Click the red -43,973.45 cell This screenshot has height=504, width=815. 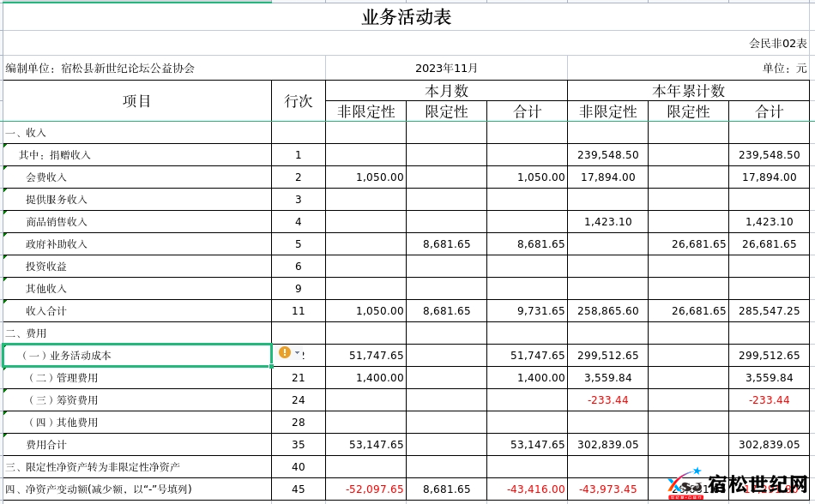click(607, 489)
